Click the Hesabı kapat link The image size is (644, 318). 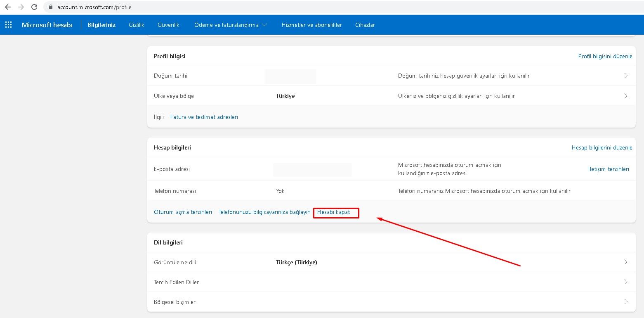point(335,212)
